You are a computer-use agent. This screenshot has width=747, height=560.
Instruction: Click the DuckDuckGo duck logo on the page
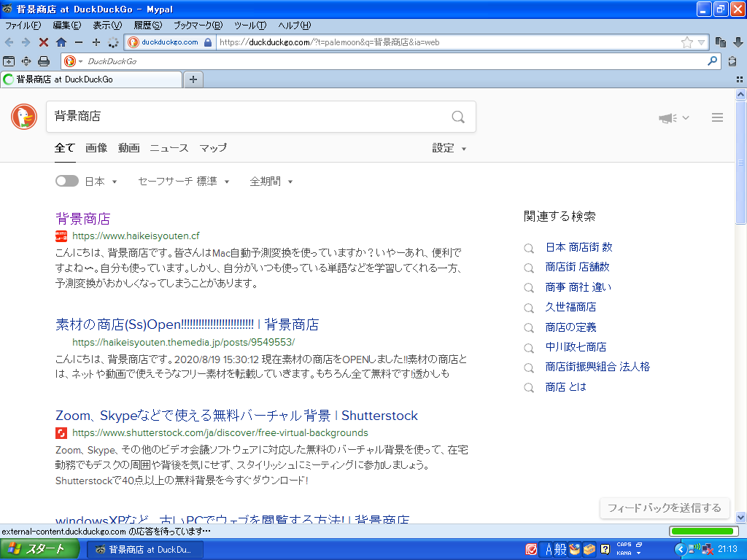[x=24, y=117]
